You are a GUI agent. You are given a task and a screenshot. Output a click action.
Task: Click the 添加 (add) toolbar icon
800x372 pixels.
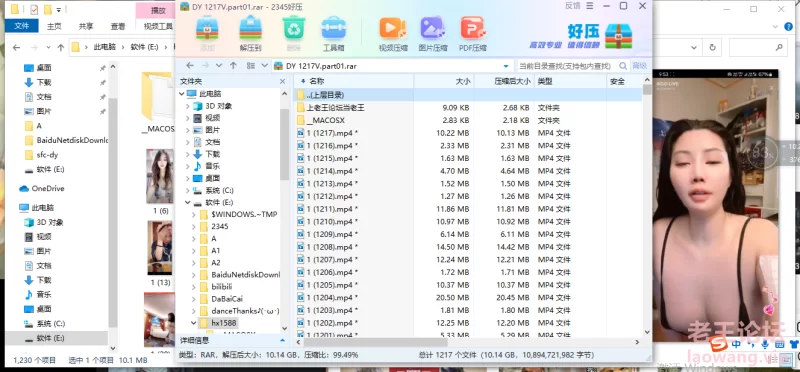207,33
